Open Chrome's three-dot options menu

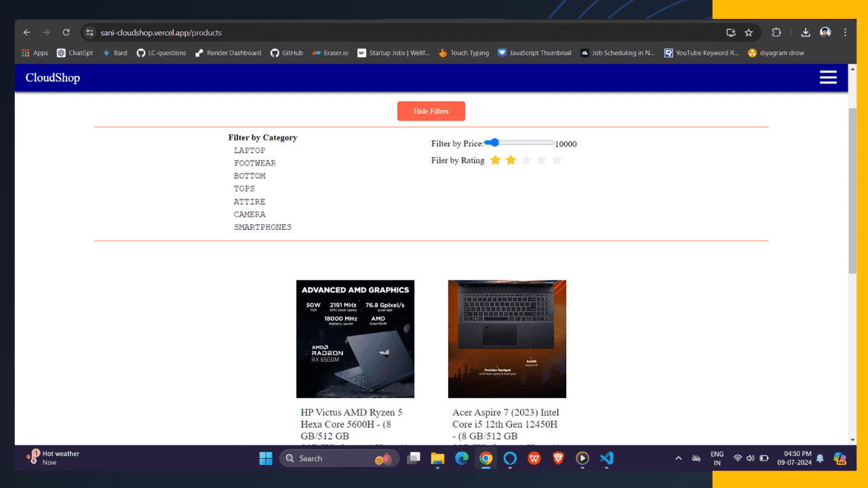pos(844,32)
